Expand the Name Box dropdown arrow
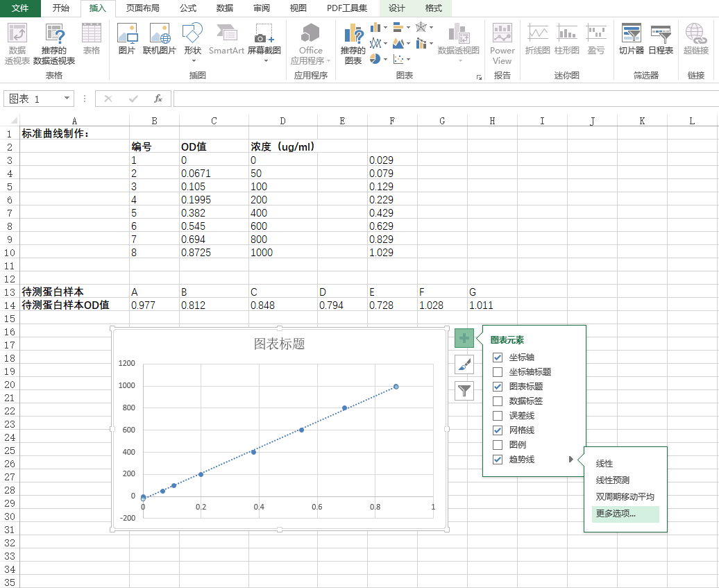The image size is (719, 588). click(67, 99)
